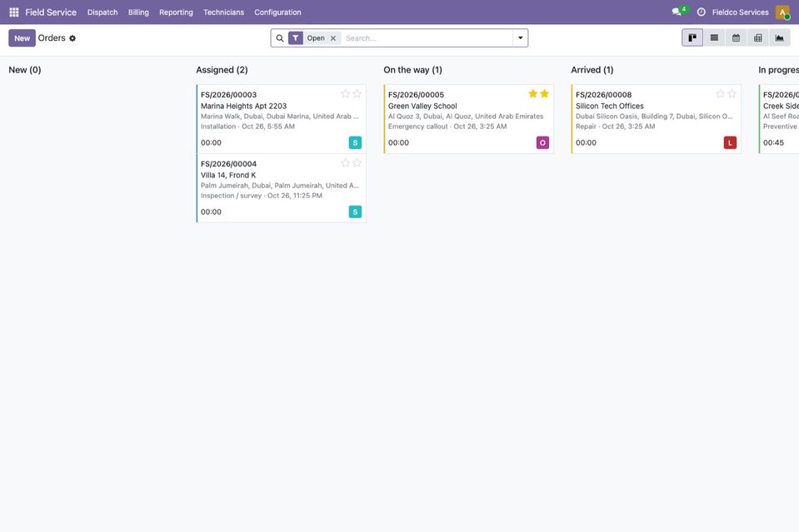Open the activities clock icon

(x=702, y=12)
